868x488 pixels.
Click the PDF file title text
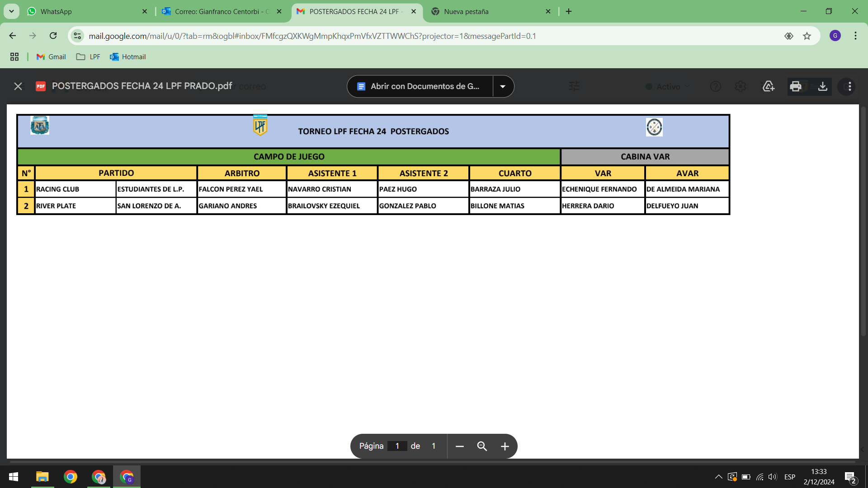pos(142,86)
